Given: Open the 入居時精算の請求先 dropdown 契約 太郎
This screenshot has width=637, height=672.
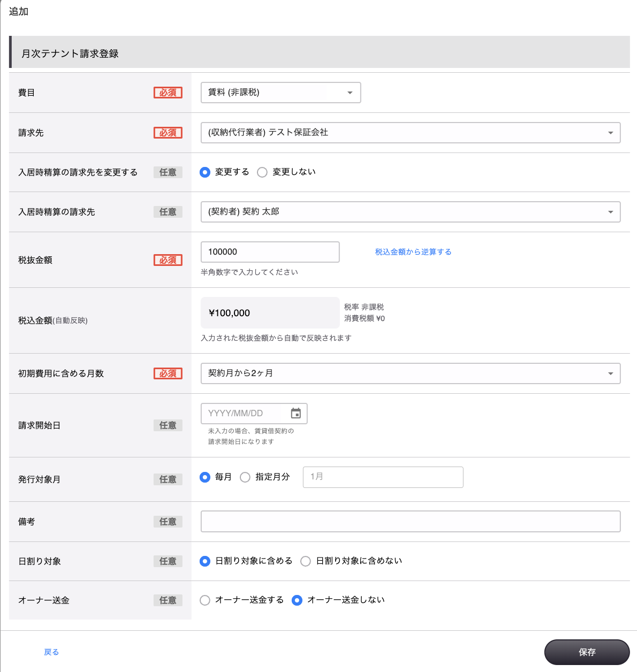Looking at the screenshot, I should 411,212.
